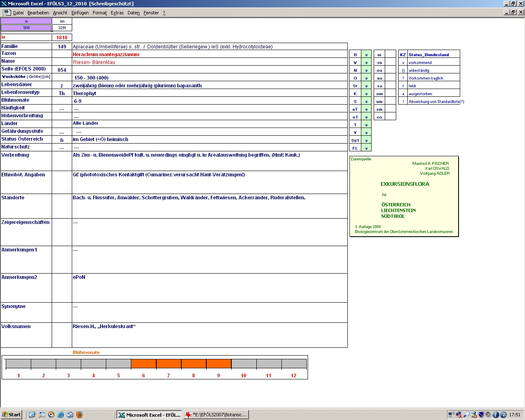Image resolution: width=525 pixels, height=420 pixels.
Task: Open the Format menu
Action: 100,13
